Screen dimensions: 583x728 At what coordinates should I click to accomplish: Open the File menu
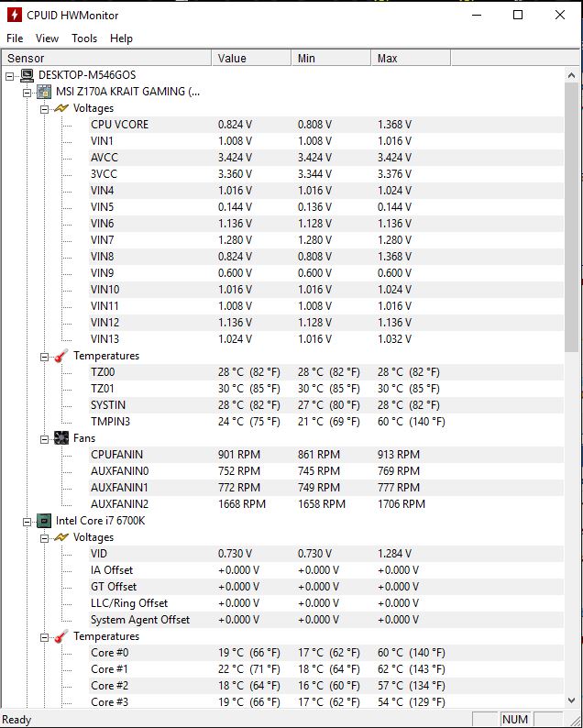(15, 39)
